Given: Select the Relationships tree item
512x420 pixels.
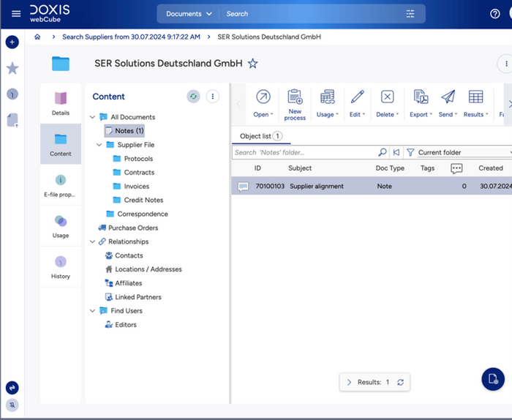Looking at the screenshot, I should click(x=124, y=241).
